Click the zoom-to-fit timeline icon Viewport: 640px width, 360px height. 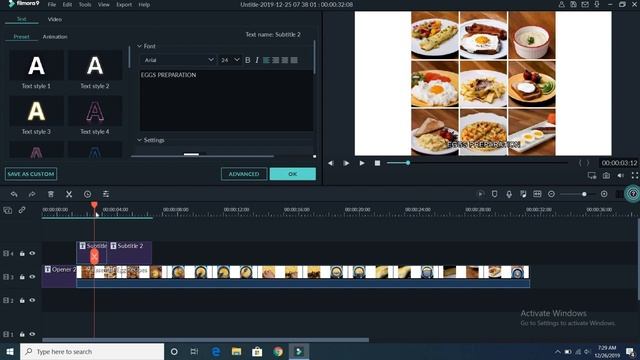coord(537,194)
